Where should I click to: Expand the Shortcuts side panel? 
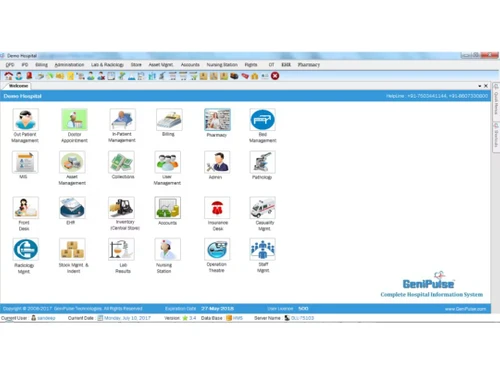[496, 136]
